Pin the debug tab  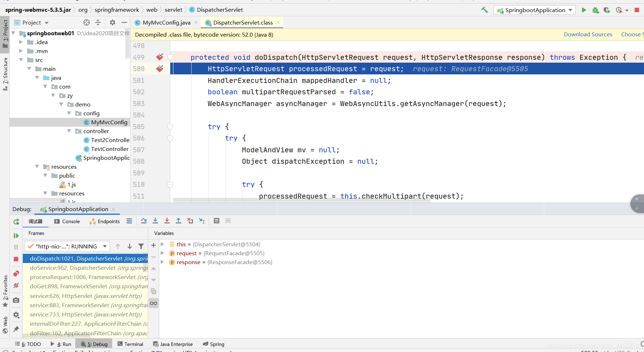pos(16,329)
